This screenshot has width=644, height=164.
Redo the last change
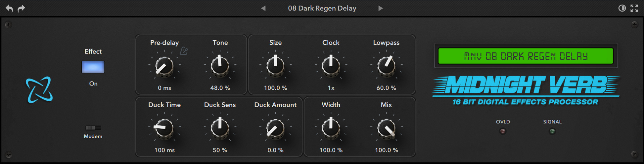tap(21, 9)
